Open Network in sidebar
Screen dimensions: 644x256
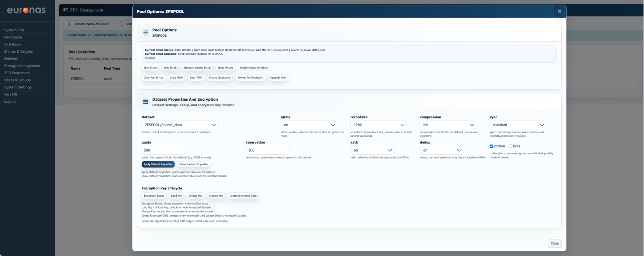pyautogui.click(x=11, y=59)
